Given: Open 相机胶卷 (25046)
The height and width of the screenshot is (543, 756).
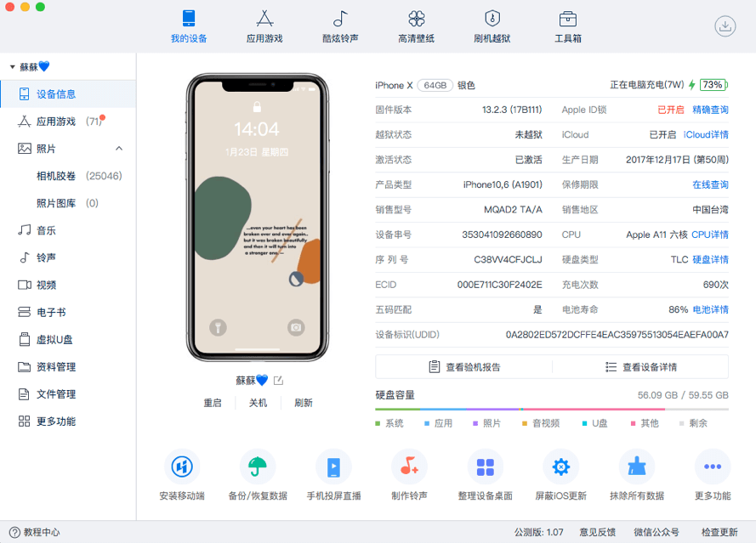Looking at the screenshot, I should coord(79,176).
